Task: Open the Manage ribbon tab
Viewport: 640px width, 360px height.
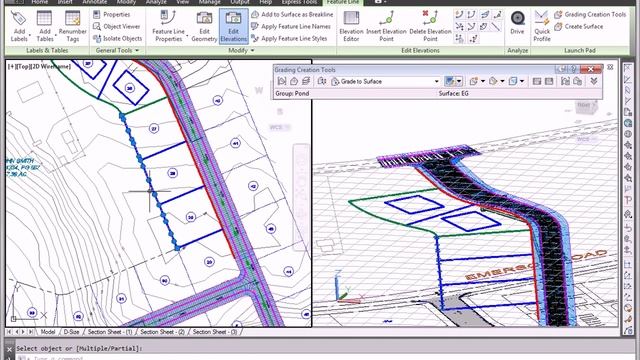Action: [209, 2]
